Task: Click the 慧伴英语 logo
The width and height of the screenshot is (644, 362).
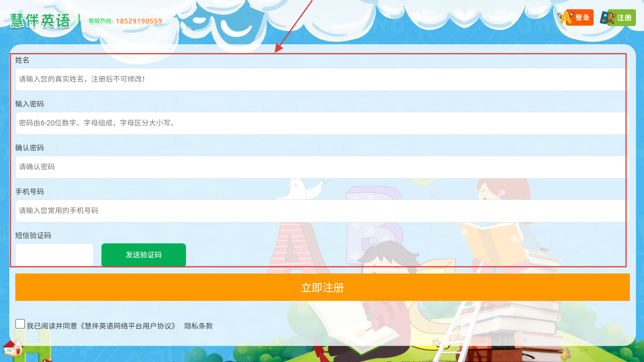Action: tap(40, 21)
